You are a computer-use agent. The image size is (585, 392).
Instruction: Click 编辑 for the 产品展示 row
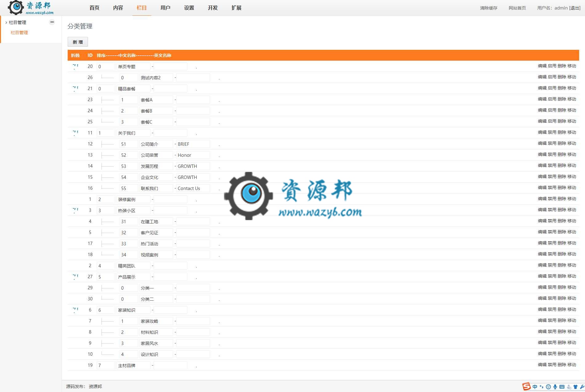coord(542,276)
